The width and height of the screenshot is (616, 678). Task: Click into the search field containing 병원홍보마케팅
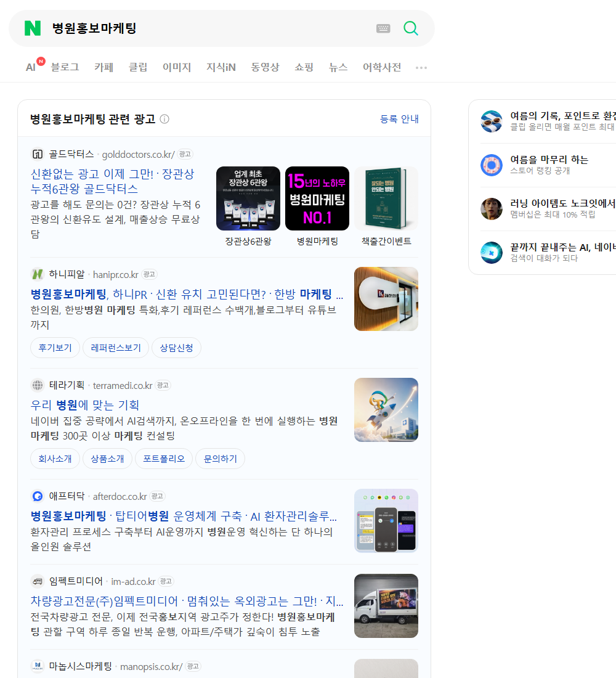click(x=208, y=28)
